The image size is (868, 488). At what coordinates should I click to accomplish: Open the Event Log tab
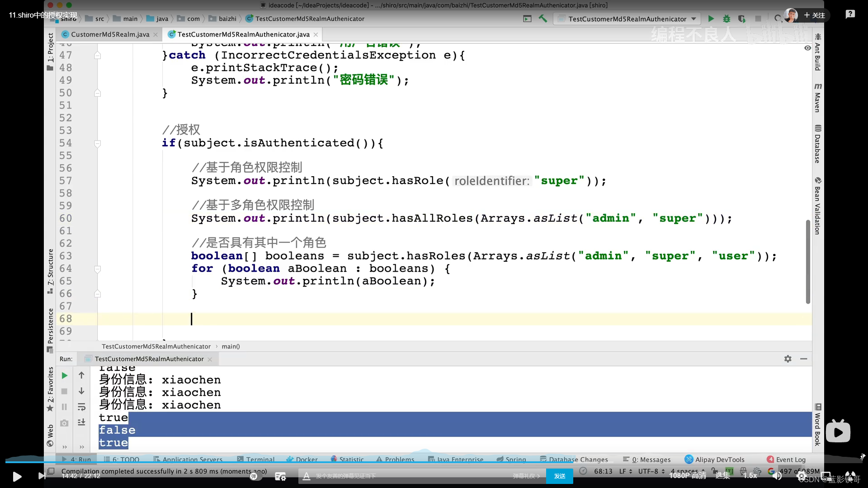coord(786,460)
